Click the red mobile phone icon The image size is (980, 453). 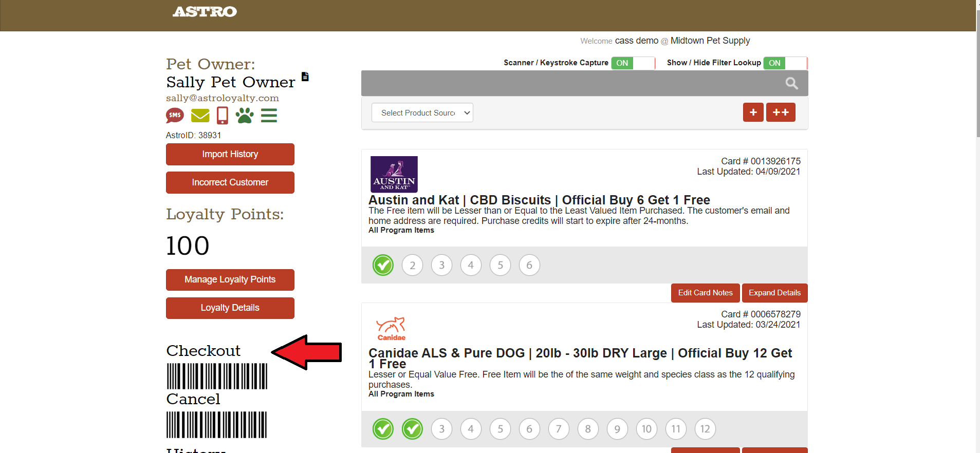223,116
